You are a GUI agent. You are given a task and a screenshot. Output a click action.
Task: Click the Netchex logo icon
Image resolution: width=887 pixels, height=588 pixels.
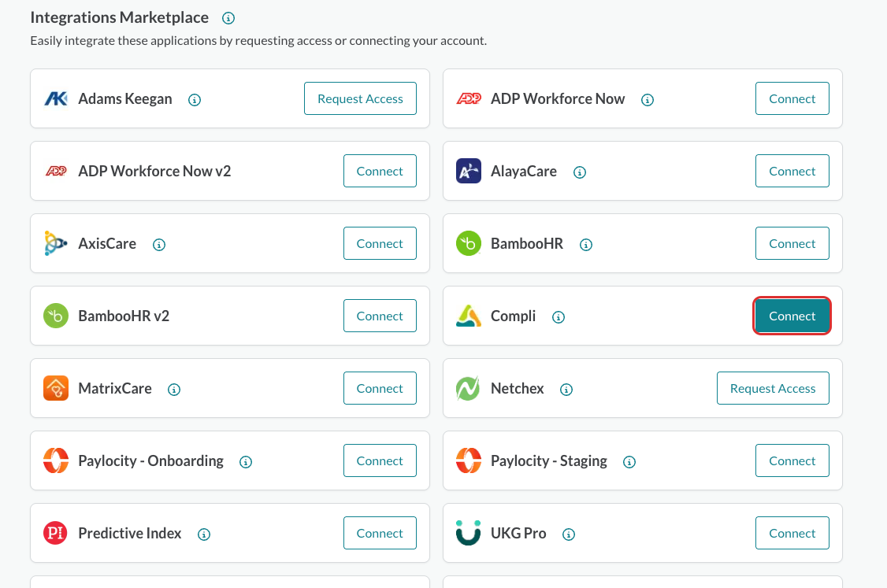469,388
